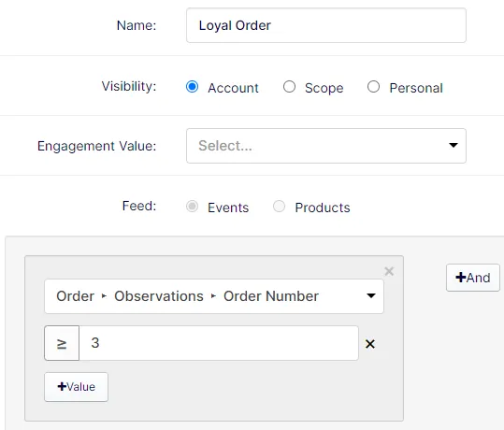The height and width of the screenshot is (430, 504).
Task: Open the Order Observations Order Number dropdown
Action: [x=214, y=296]
